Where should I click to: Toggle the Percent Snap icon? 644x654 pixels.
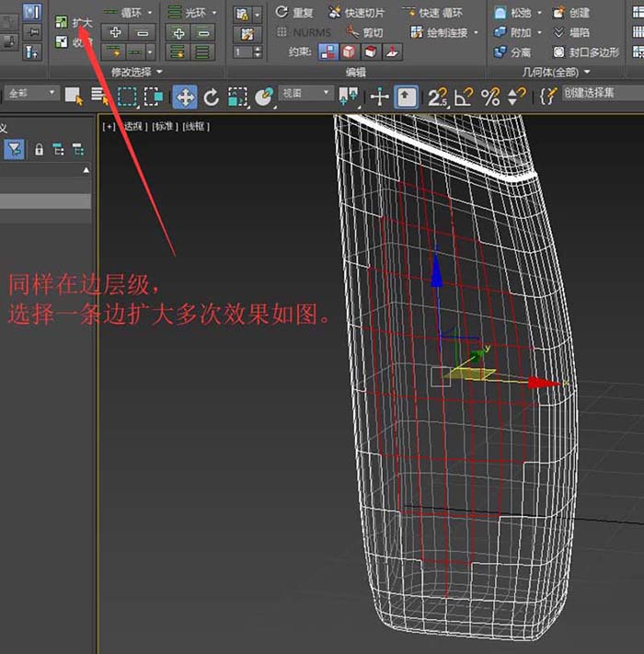click(490, 96)
